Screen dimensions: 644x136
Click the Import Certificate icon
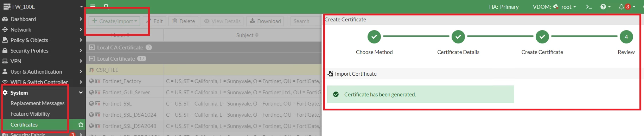[x=330, y=74]
